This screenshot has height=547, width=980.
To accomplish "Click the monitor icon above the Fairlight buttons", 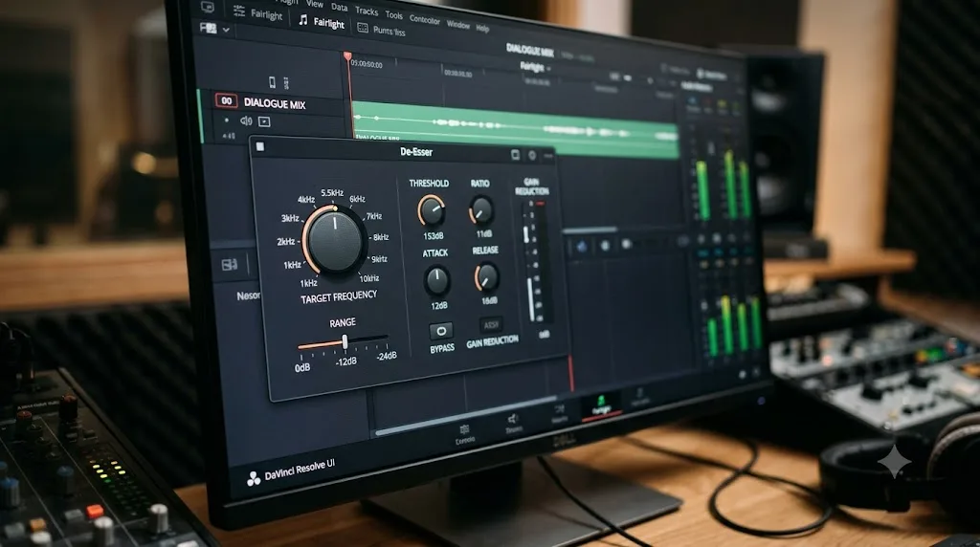I will (208, 7).
